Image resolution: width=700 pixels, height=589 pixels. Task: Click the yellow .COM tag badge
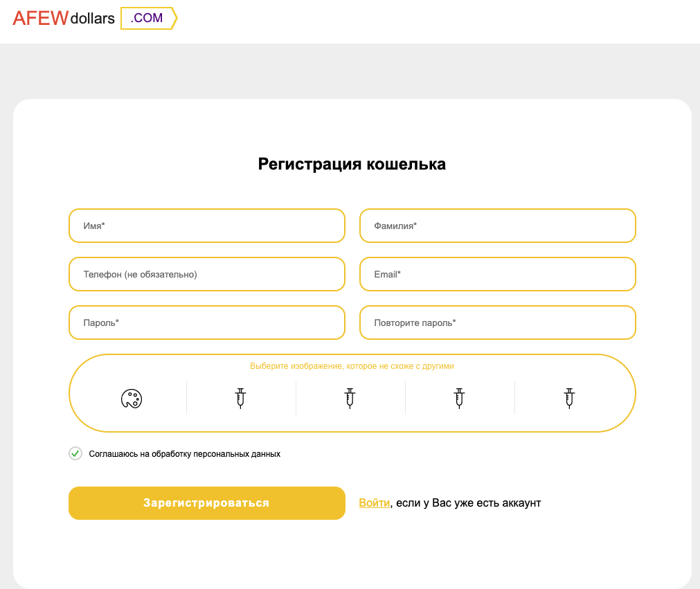tap(149, 18)
